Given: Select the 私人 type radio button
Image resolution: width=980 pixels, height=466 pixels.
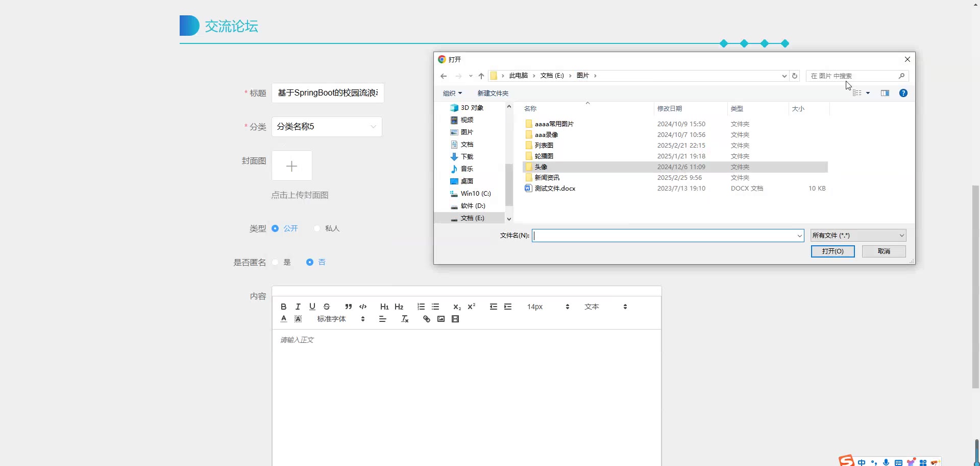Looking at the screenshot, I should [317, 228].
